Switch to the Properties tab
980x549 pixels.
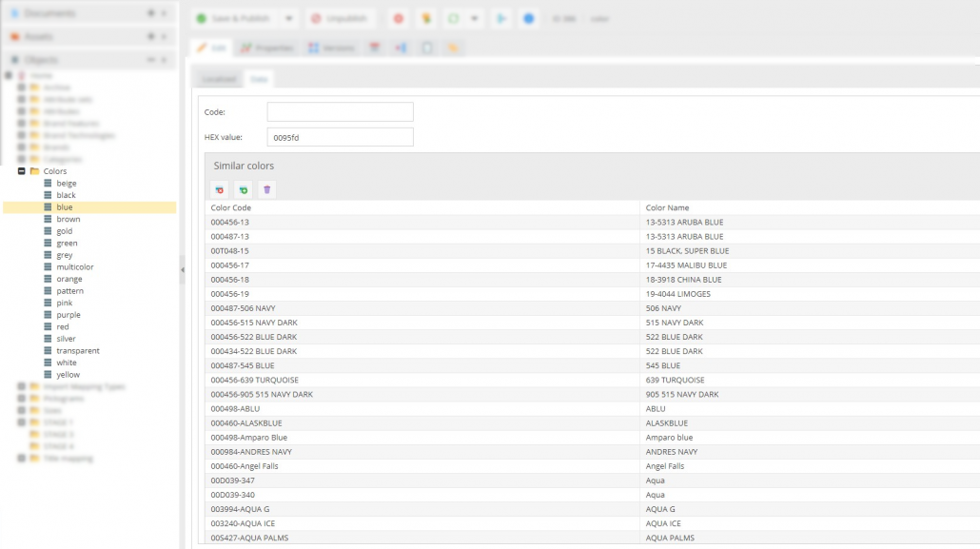click(266, 48)
